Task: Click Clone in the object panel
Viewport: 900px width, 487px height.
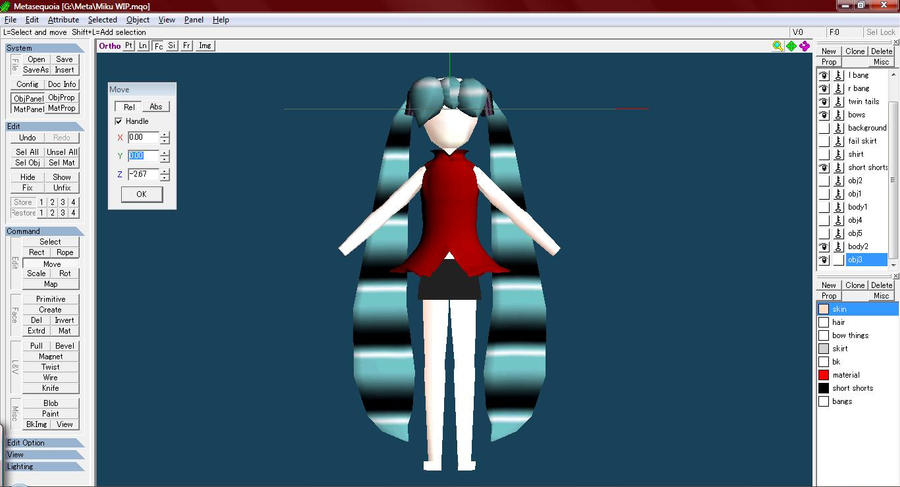Action: click(855, 51)
